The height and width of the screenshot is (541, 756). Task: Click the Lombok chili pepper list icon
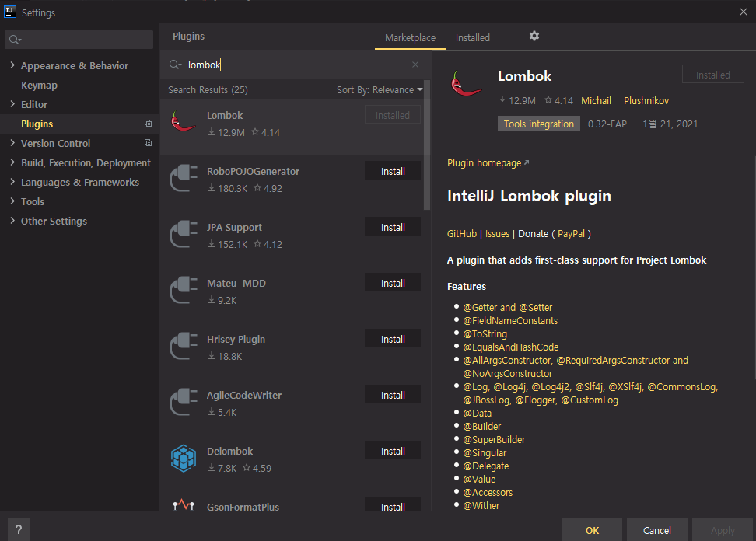tap(184, 121)
